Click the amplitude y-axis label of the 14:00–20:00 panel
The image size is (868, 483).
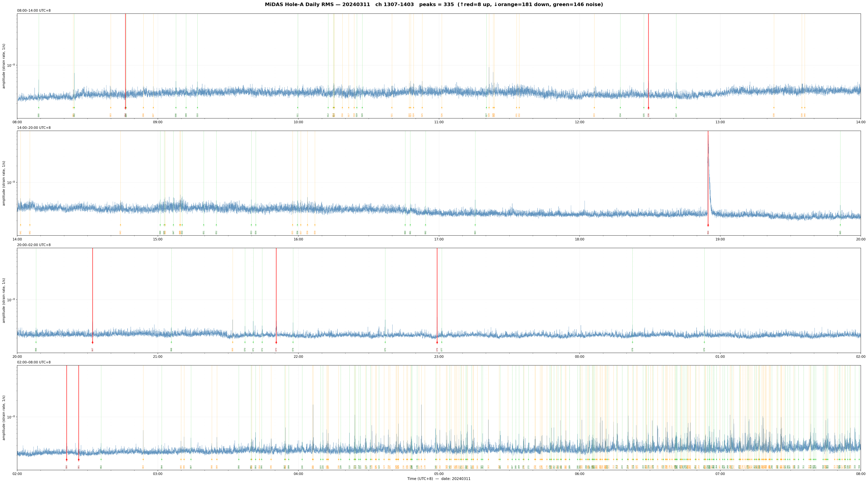click(4, 183)
